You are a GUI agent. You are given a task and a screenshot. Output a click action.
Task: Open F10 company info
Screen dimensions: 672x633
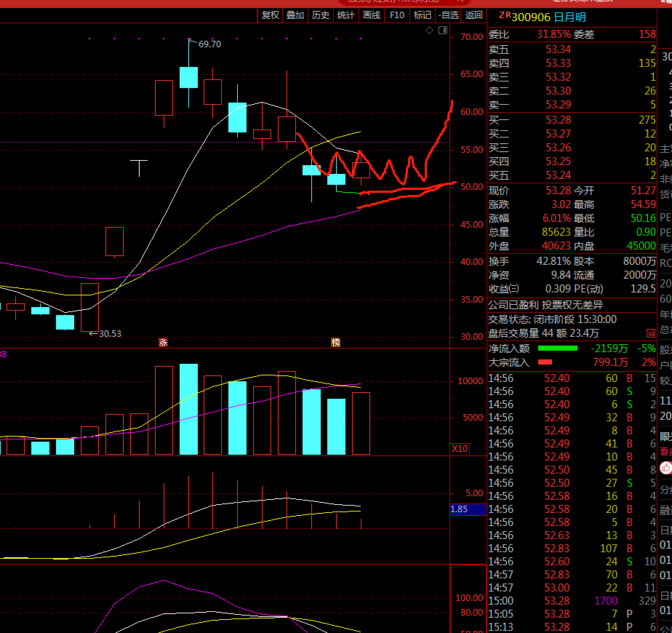point(397,15)
